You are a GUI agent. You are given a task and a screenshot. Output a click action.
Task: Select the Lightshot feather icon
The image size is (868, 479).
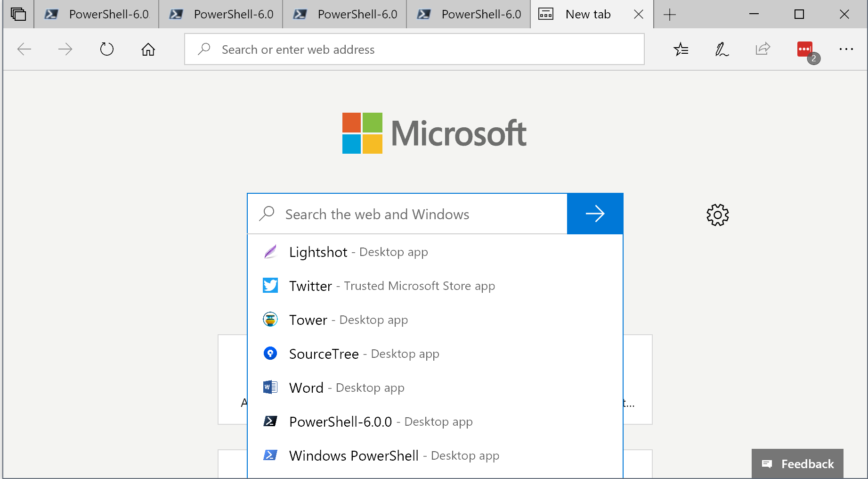tap(270, 252)
